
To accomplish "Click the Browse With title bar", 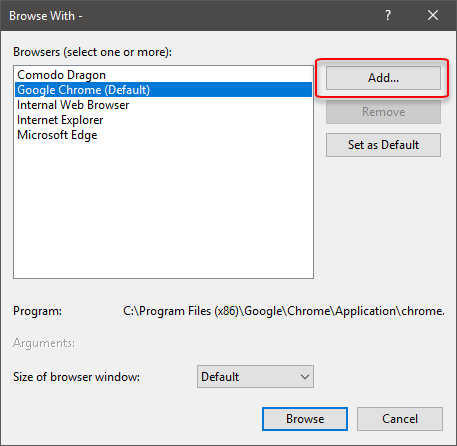I will pyautogui.click(x=200, y=16).
